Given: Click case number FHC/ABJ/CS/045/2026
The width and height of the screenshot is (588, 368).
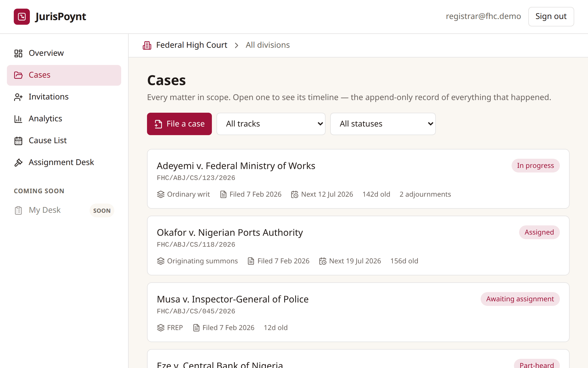Looking at the screenshot, I should tap(196, 311).
